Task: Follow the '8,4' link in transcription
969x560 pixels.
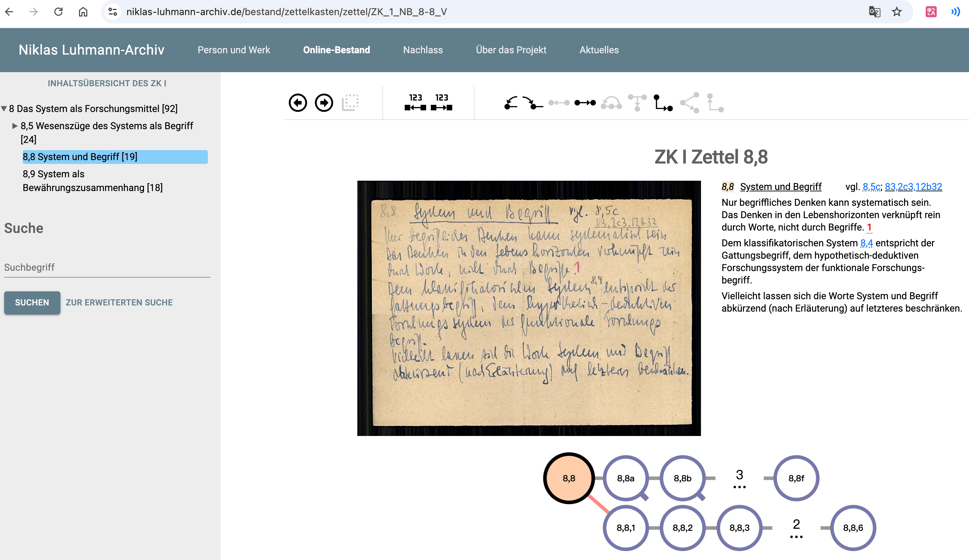Action: (866, 243)
